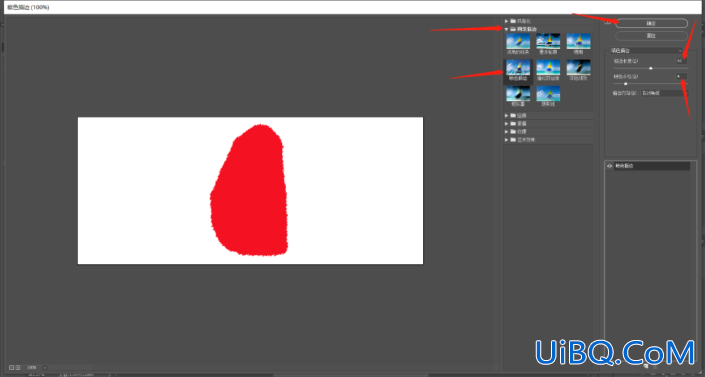
Task: Open the preview zoom level dropdown arrow
Action: pos(45,368)
